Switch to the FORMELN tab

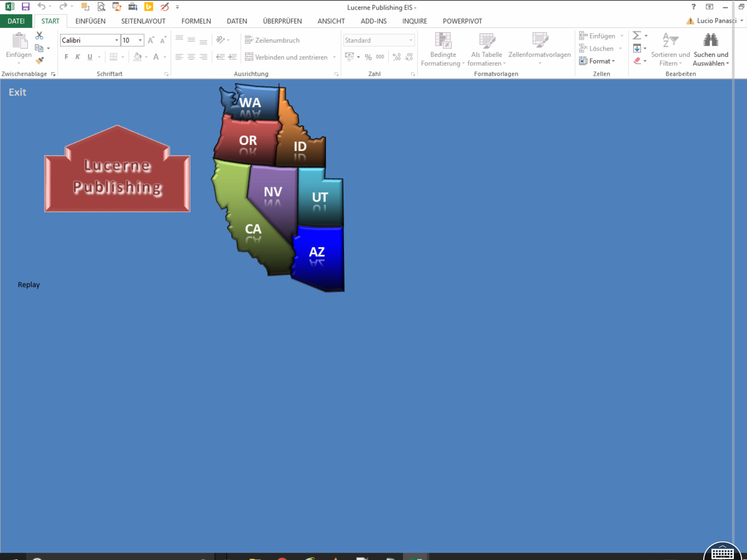196,21
